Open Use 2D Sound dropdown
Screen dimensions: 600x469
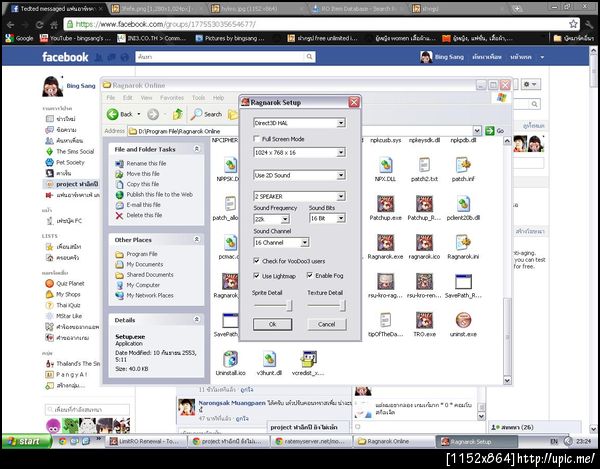[341, 175]
